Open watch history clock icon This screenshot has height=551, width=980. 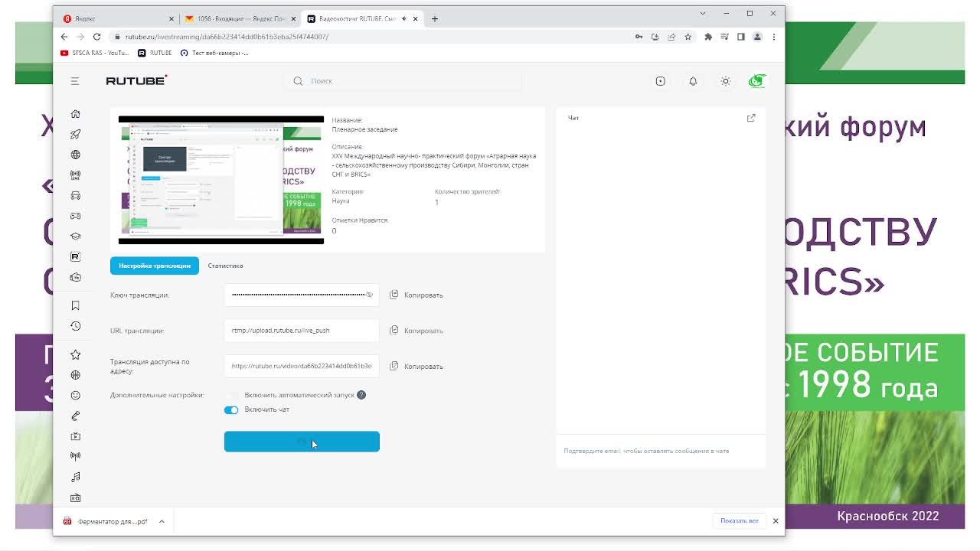click(x=75, y=326)
